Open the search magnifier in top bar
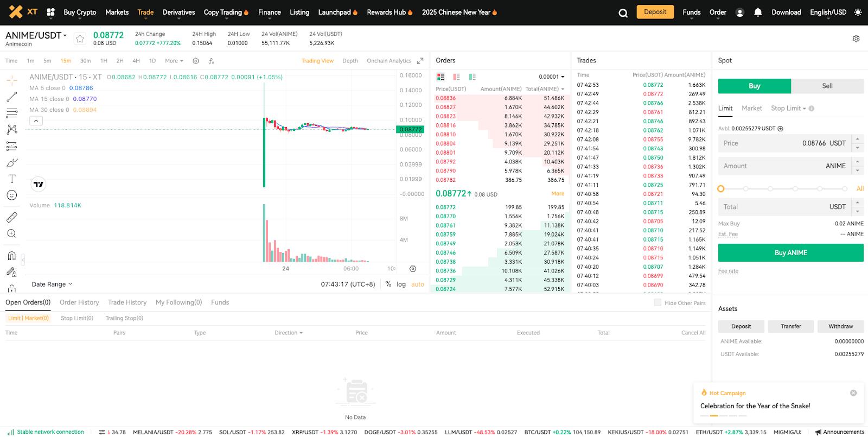Viewport: 868px width, 437px height. pos(623,13)
